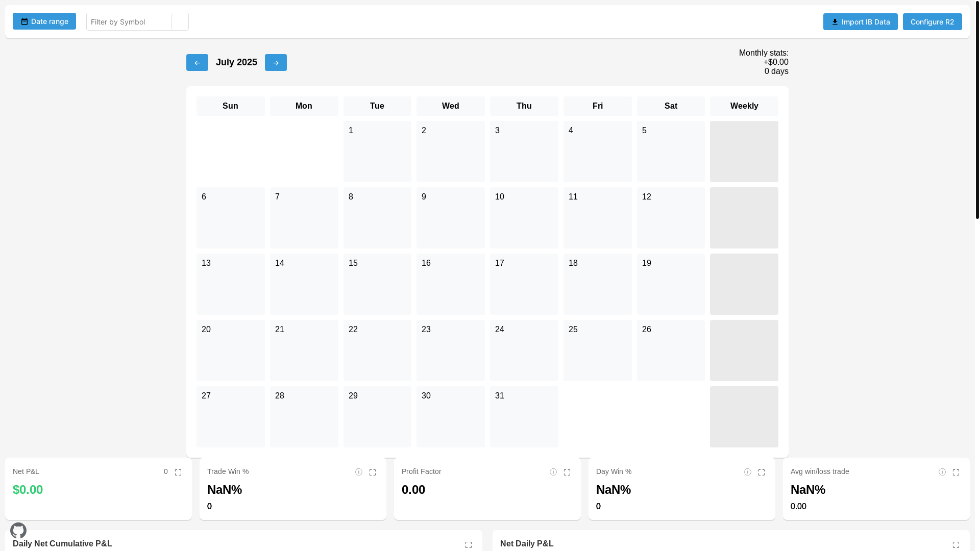Select July 17 calendar day
The width and height of the screenshot is (980, 551).
pyautogui.click(x=524, y=284)
